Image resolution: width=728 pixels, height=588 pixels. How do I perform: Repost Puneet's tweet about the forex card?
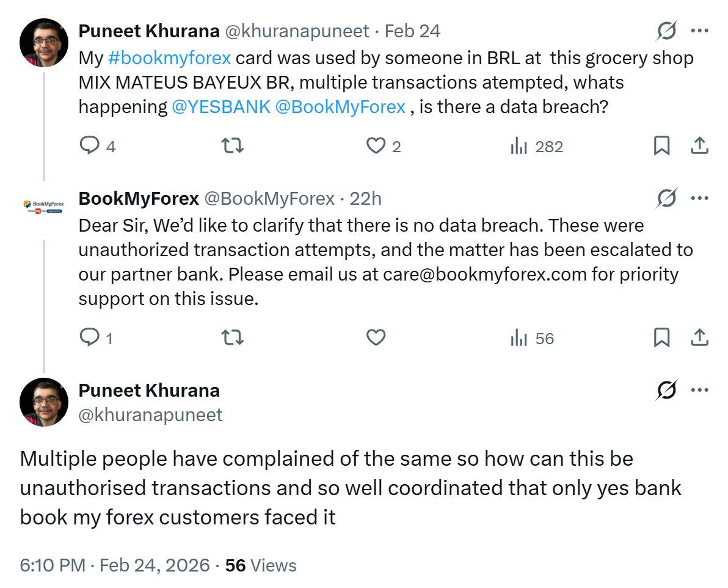(x=232, y=145)
